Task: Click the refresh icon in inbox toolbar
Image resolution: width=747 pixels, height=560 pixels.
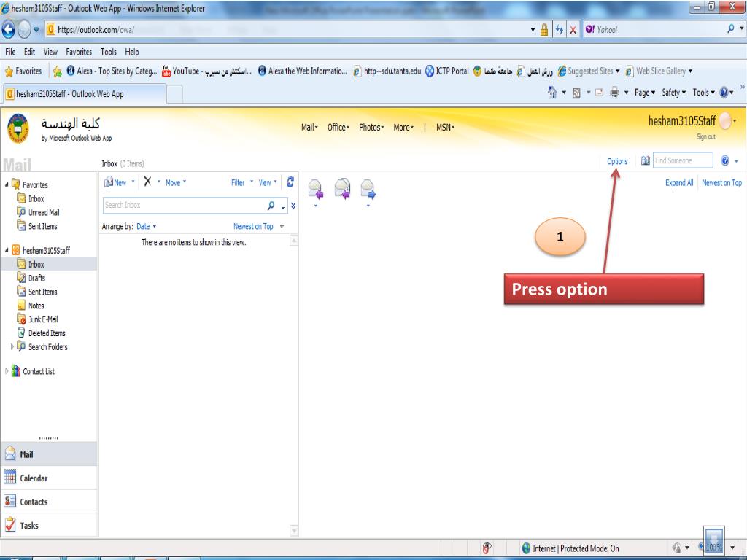Action: point(291,183)
